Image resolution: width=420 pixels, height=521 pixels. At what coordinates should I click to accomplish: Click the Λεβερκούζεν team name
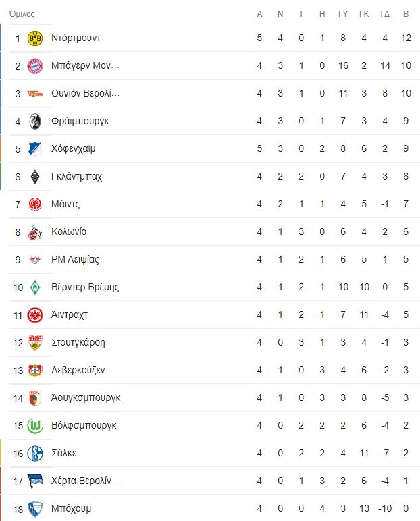78,371
